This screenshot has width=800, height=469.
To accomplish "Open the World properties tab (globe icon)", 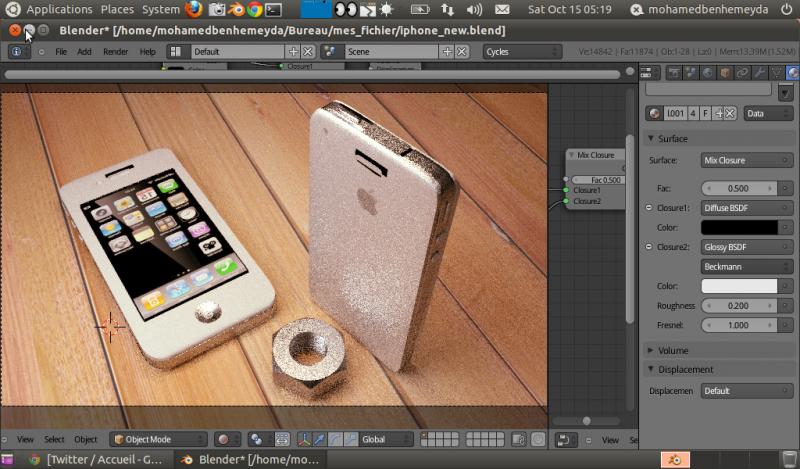I will click(x=708, y=73).
